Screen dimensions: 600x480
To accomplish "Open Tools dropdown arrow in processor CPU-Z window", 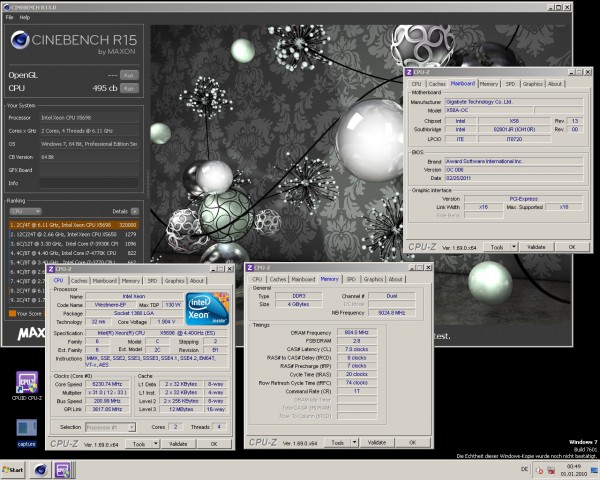I will [x=156, y=444].
